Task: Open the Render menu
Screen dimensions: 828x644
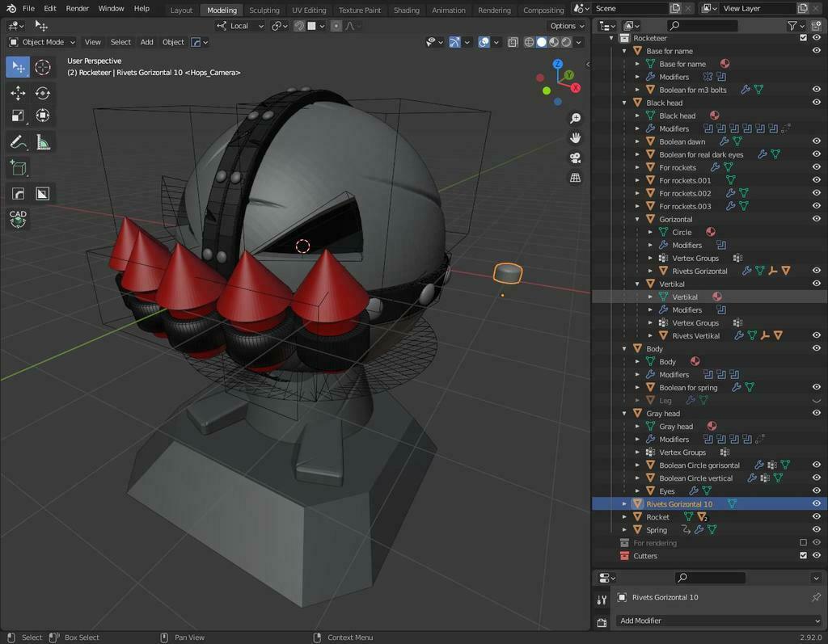Action: (78, 9)
